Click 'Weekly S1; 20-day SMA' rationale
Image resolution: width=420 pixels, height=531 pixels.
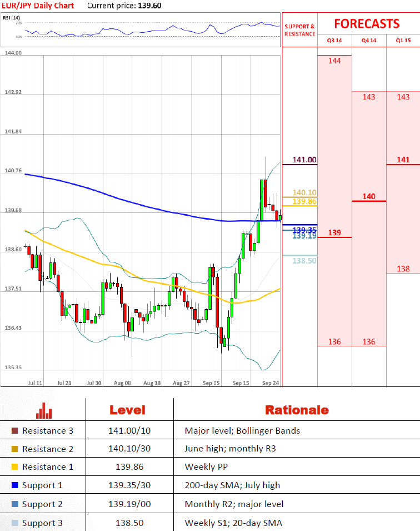tap(233, 523)
